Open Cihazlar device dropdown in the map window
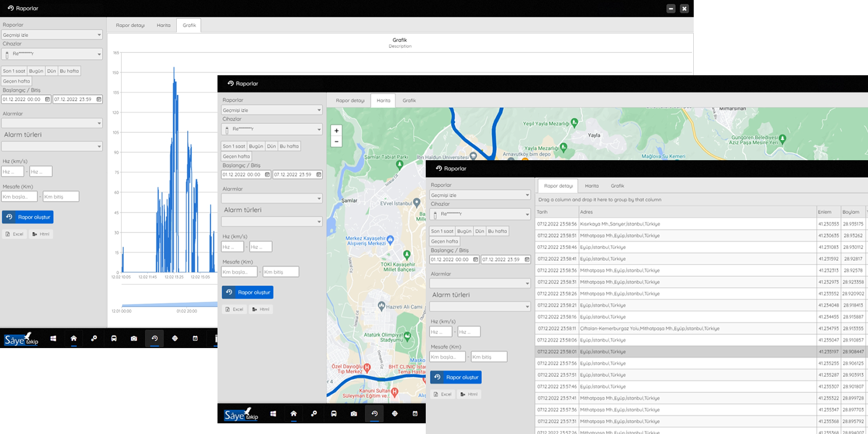Screen dimensions: 868x434 coord(272,129)
